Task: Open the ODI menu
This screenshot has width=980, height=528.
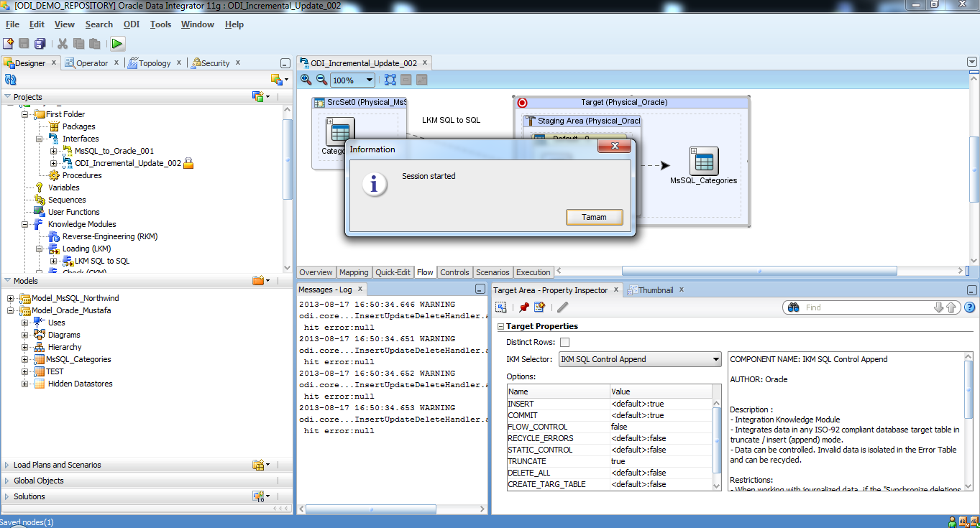Action: pos(131,24)
